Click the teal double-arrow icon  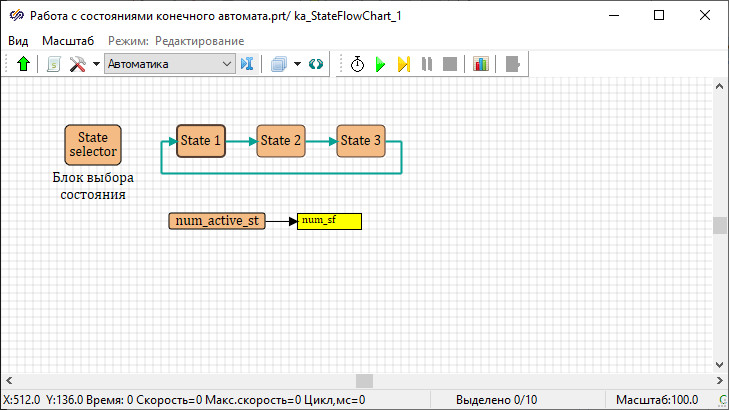click(316, 64)
